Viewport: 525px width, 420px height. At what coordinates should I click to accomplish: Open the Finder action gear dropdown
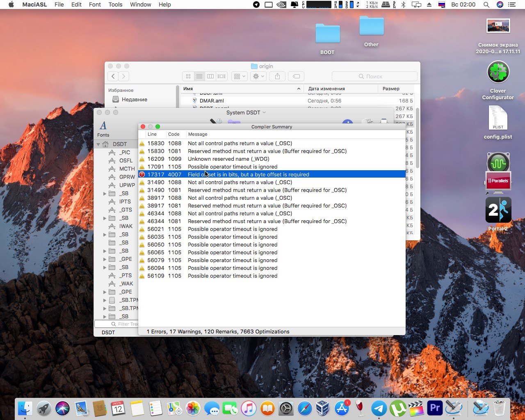pyautogui.click(x=259, y=76)
